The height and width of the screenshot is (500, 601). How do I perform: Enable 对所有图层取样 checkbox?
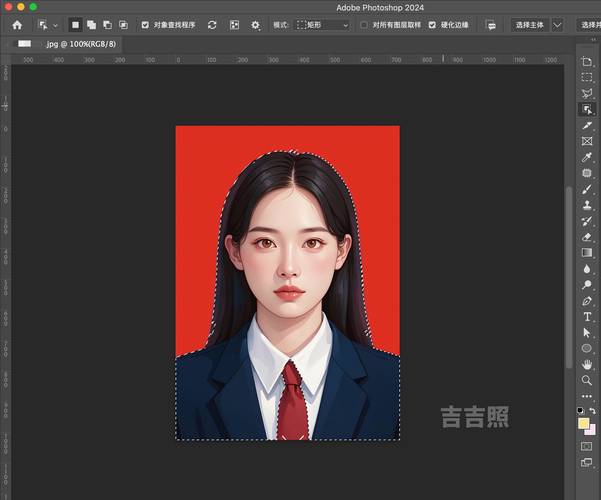click(x=364, y=25)
